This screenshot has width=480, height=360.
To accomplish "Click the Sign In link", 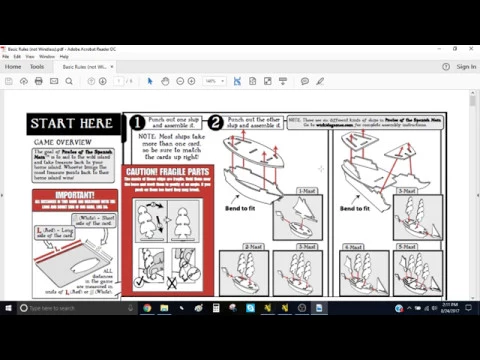I will [466, 67].
